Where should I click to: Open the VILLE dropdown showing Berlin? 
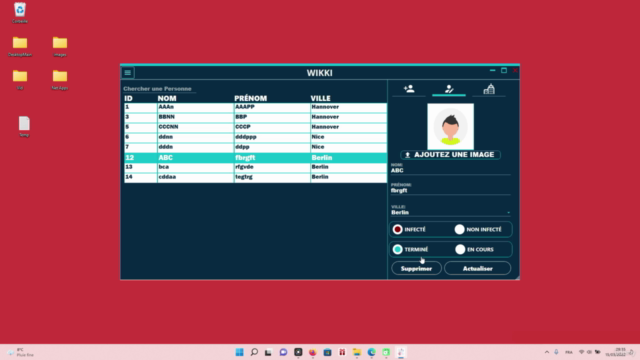click(x=451, y=212)
